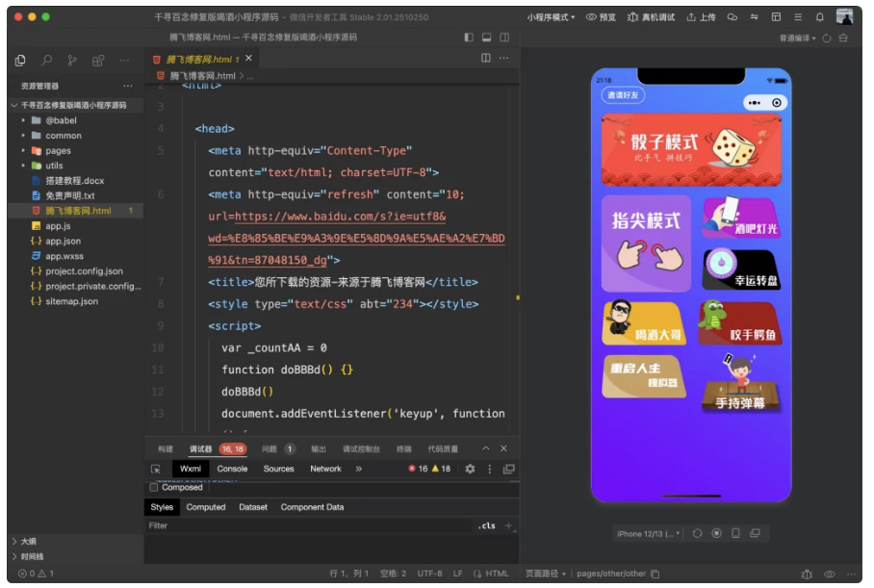Toggle the element inspector arrow in Wxml panel
Viewport: 874px width, 588px height.
coord(157,469)
